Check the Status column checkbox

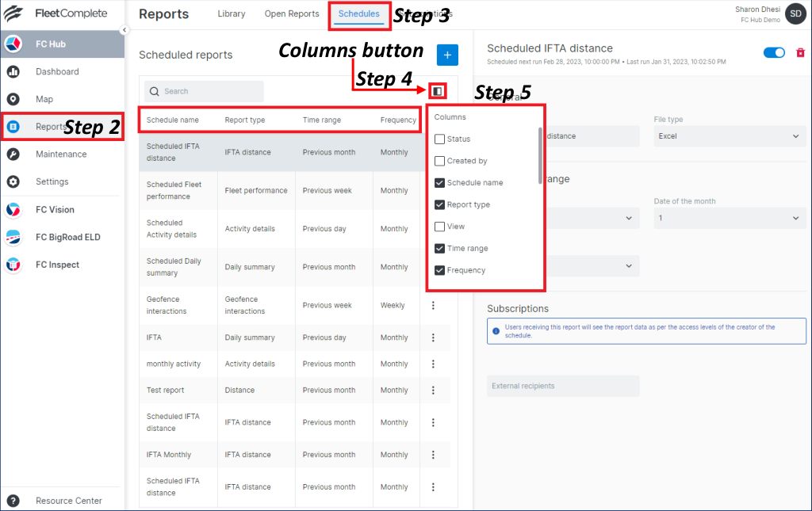pyautogui.click(x=440, y=139)
